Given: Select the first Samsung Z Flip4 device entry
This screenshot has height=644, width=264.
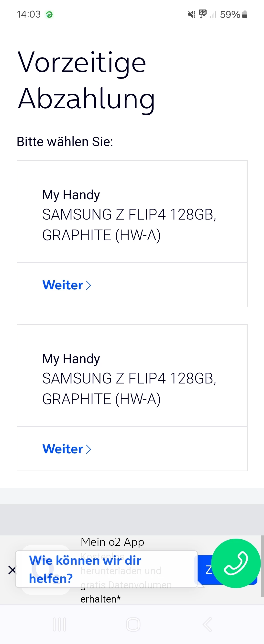Looking at the screenshot, I should [129, 215].
